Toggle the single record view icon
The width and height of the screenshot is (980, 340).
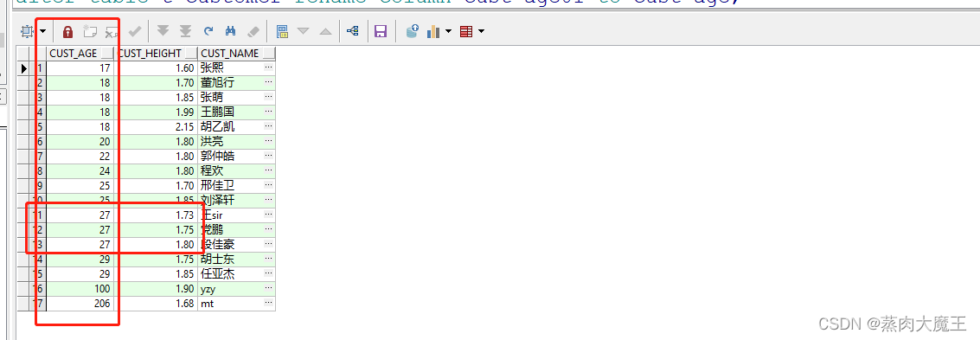point(282,31)
